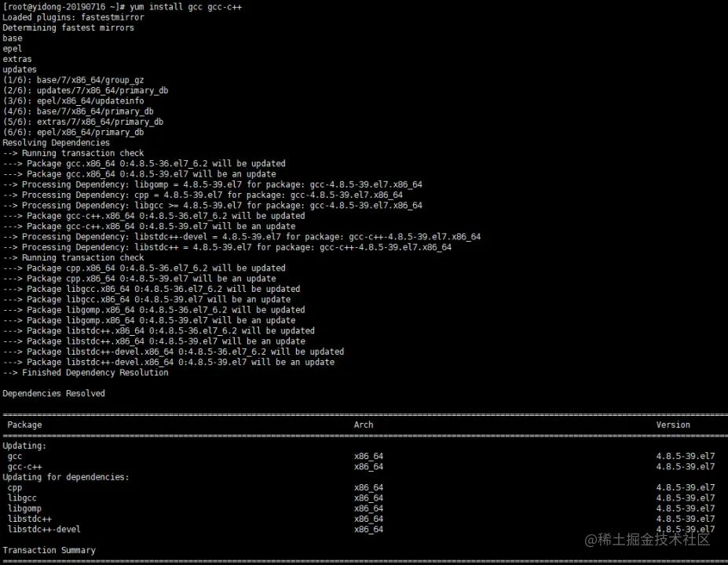Click 'Package libstdc++-devel.x86_64 0:4.8.5-36.el7_6.2 will be updated'
Screen dimensions: 728x565
coord(185,352)
